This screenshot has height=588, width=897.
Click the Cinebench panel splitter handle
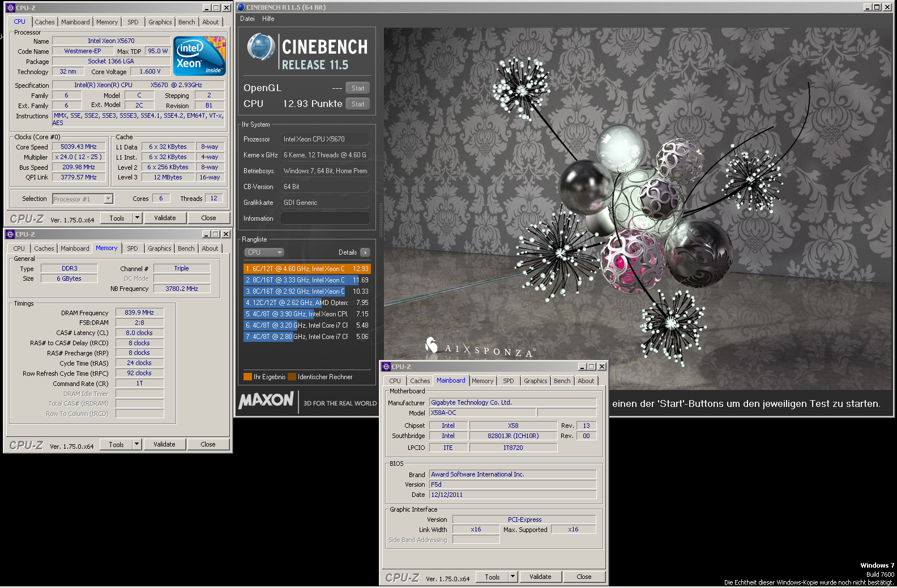click(x=381, y=220)
